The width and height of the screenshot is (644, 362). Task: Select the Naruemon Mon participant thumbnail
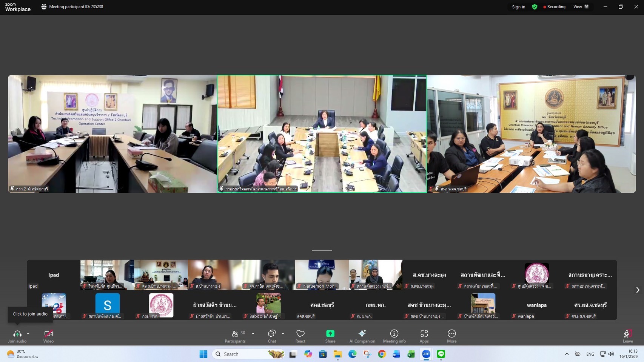pos(322,275)
